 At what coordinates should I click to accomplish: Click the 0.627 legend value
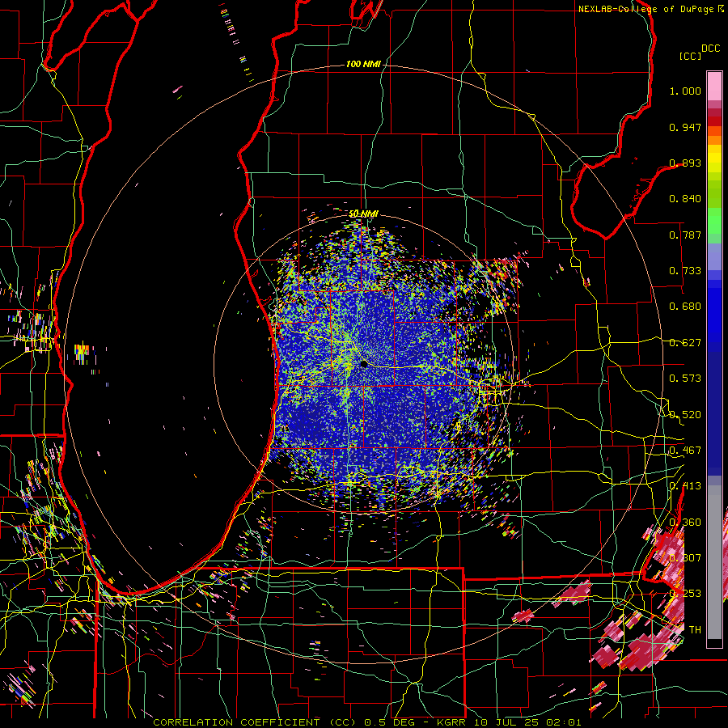(685, 343)
